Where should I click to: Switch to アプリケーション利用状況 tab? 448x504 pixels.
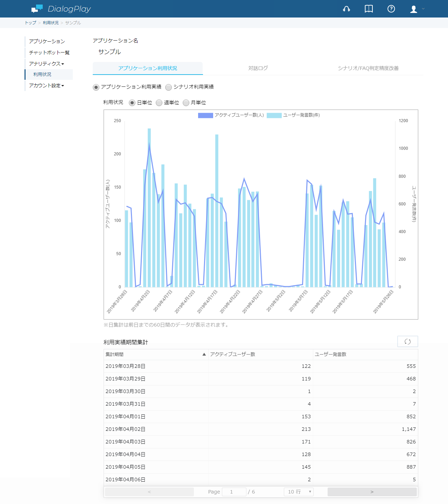pyautogui.click(x=148, y=68)
